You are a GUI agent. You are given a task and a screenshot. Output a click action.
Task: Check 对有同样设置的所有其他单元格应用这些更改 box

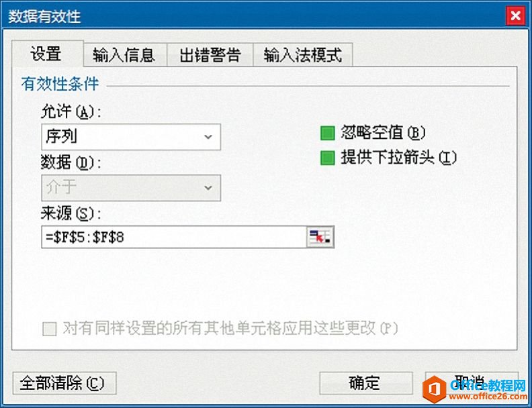(50, 329)
